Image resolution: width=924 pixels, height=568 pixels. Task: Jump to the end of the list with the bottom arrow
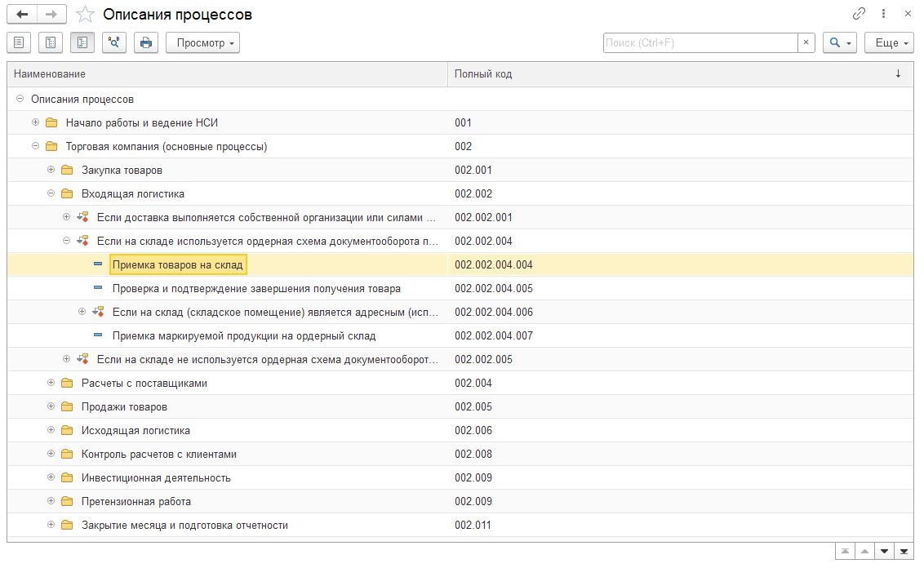(904, 551)
